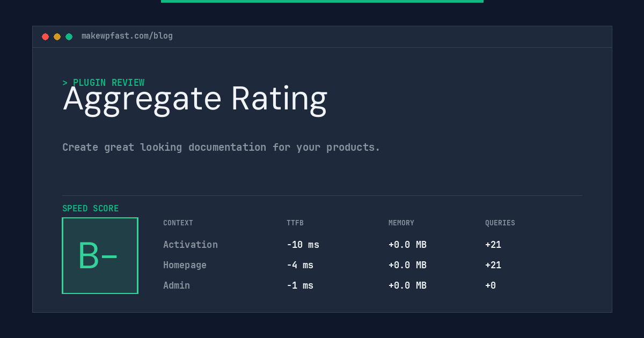
Task: Click the 'Aggregate Rating' title
Action: point(195,100)
